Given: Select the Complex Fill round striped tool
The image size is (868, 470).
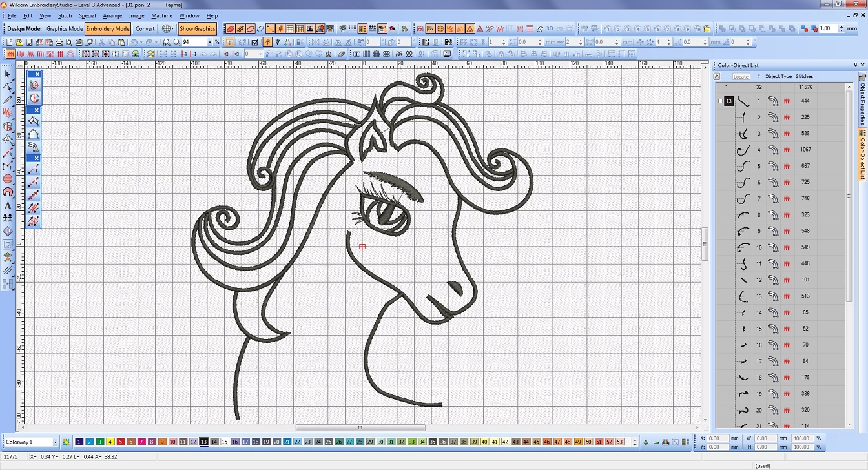Looking at the screenshot, I should point(8,179).
